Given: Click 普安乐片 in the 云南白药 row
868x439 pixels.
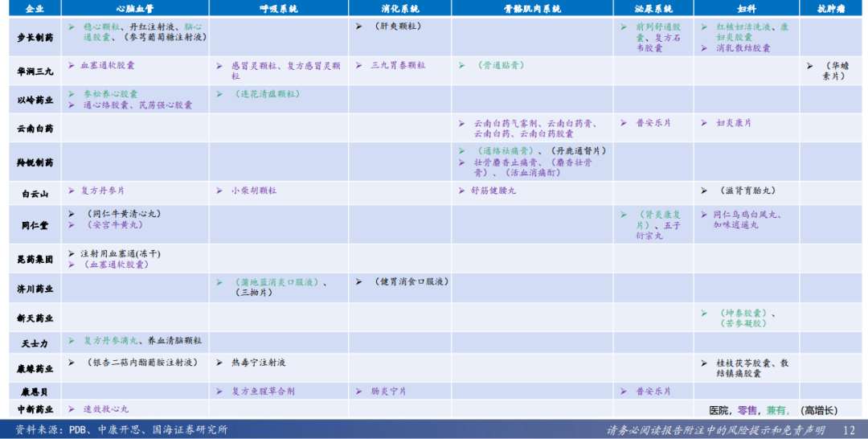Looking at the screenshot, I should (x=653, y=123).
